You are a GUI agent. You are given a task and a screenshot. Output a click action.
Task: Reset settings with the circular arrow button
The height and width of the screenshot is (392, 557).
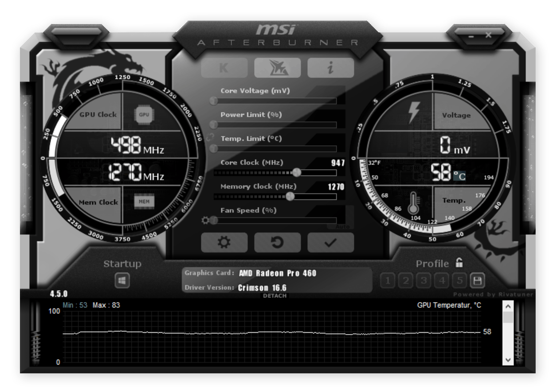277,242
